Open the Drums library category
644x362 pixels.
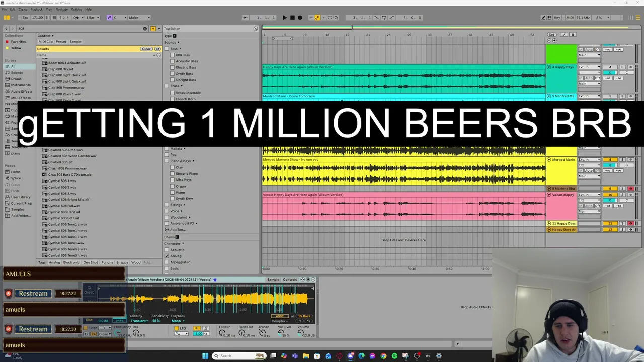click(17, 79)
